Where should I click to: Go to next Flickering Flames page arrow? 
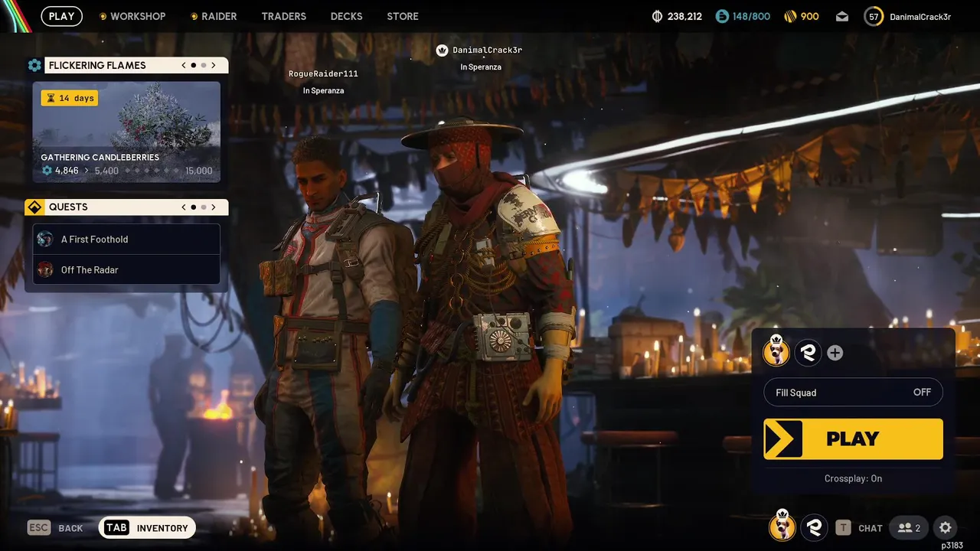214,65
